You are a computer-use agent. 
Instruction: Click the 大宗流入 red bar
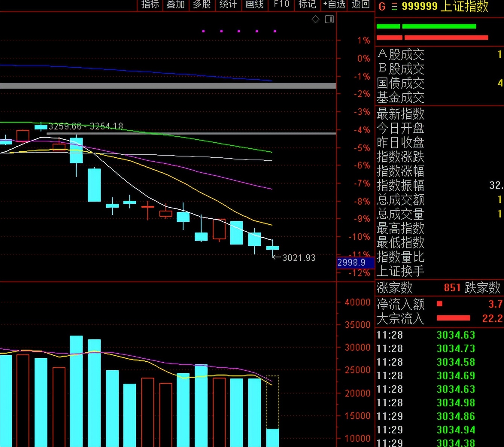(453, 318)
